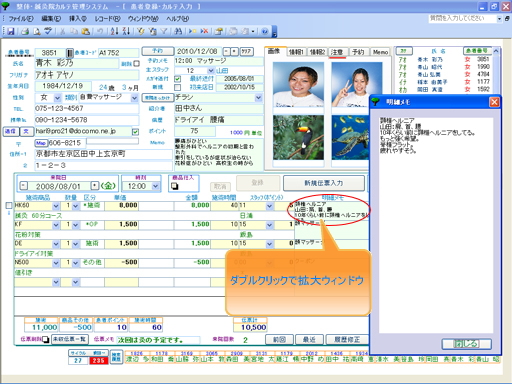Click the 閉じる button in memo window
Viewport: 512px width, 384px height.
pyautogui.click(x=466, y=344)
